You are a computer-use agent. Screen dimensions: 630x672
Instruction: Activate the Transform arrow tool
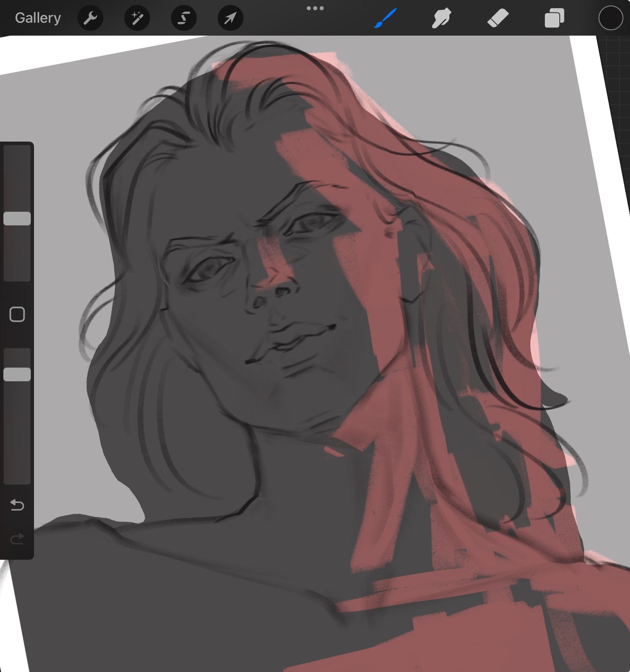230,18
